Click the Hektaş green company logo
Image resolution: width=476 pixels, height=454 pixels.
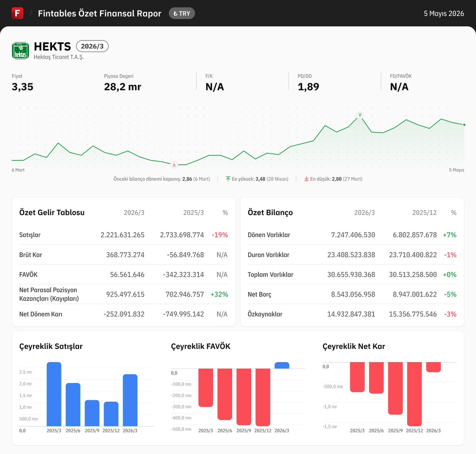click(20, 51)
